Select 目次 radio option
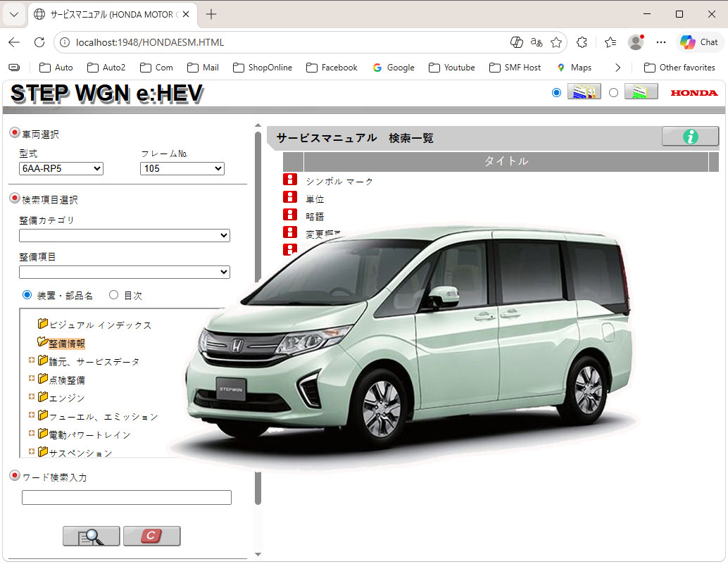This screenshot has height=564, width=728. click(x=113, y=295)
